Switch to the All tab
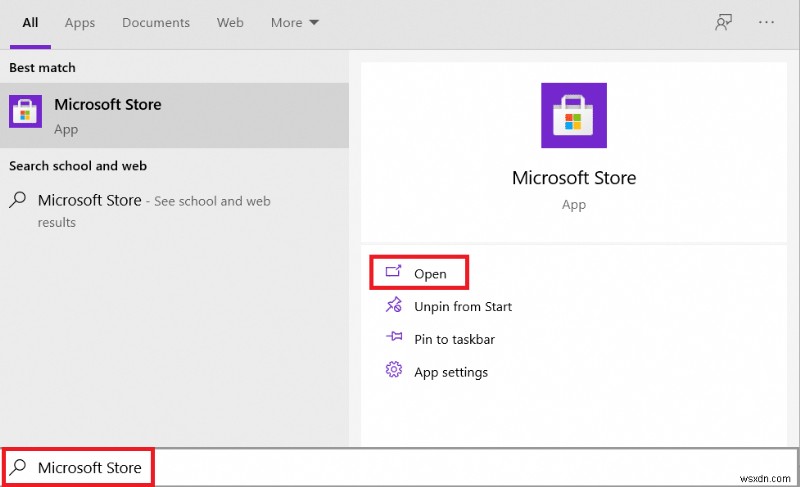 30,23
